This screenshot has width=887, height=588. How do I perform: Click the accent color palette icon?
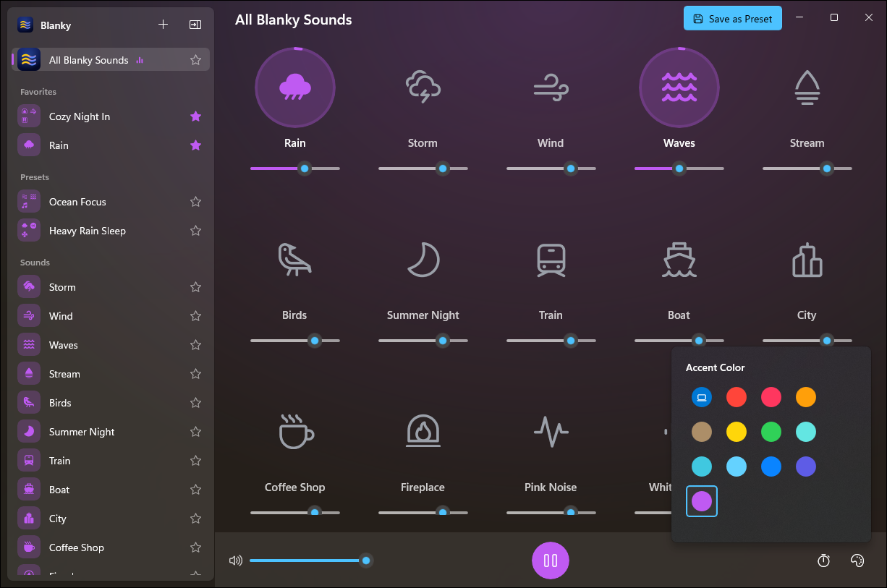click(x=857, y=561)
